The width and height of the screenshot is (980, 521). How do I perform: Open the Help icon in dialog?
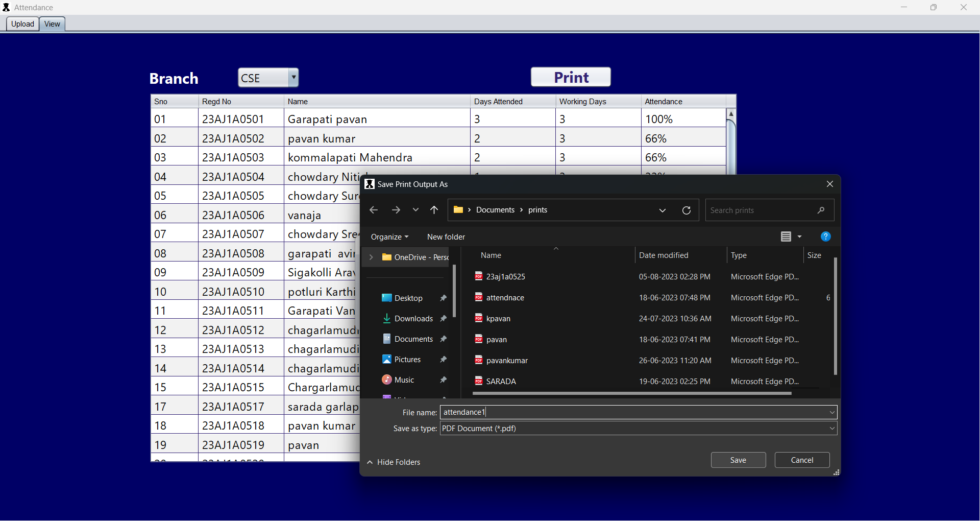coord(826,236)
